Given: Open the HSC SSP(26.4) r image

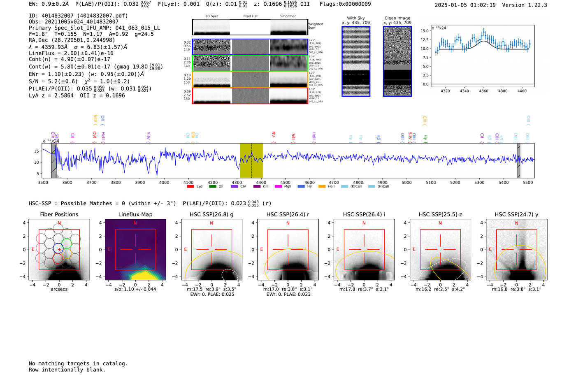Looking at the screenshot, I should pos(288,250).
